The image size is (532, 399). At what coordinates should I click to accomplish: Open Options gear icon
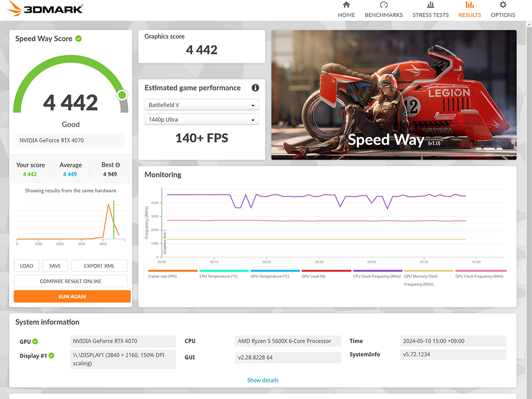point(503,5)
